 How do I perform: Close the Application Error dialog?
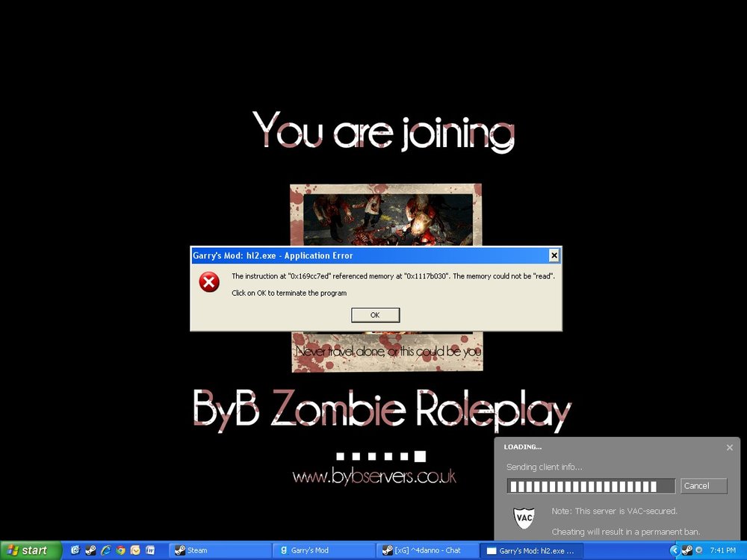pyautogui.click(x=554, y=255)
